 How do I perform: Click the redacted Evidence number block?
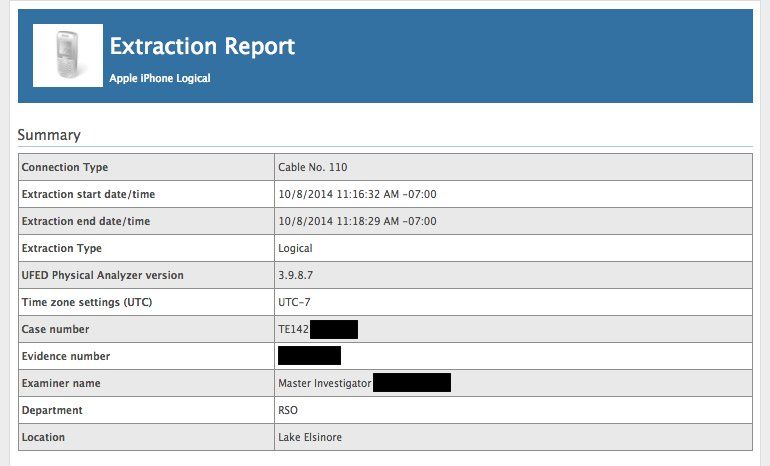309,355
